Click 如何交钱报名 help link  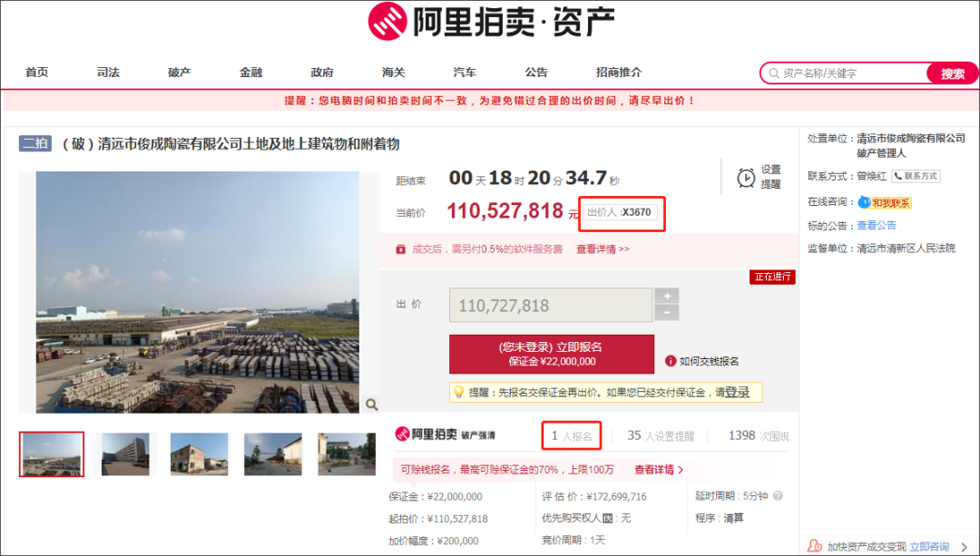coord(709,361)
